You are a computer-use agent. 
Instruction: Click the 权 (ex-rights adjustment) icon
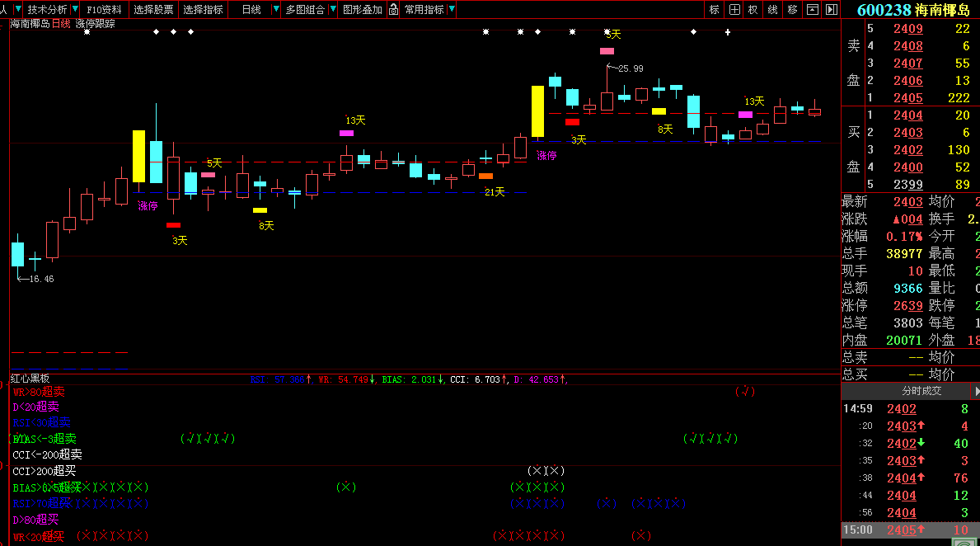pos(753,10)
